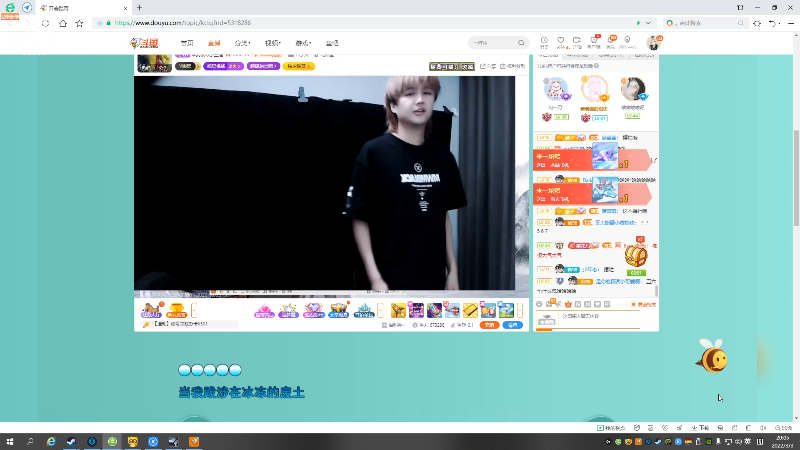Click the purple tag with the star

point(223,66)
